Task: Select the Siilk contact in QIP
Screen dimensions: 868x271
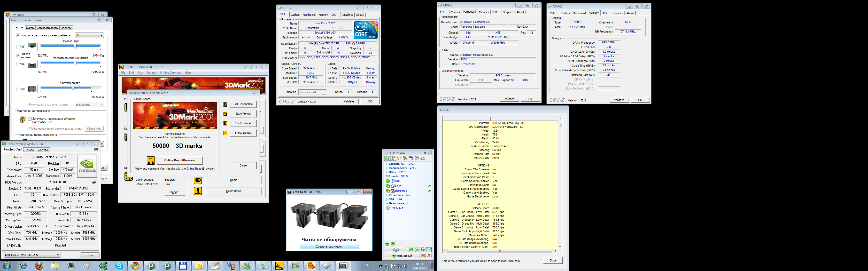Action: [397, 181]
